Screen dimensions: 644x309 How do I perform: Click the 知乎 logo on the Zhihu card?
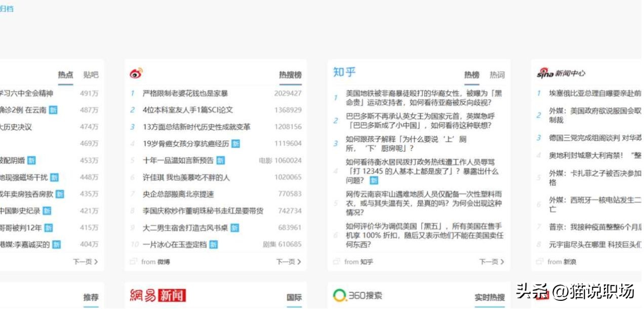[344, 71]
